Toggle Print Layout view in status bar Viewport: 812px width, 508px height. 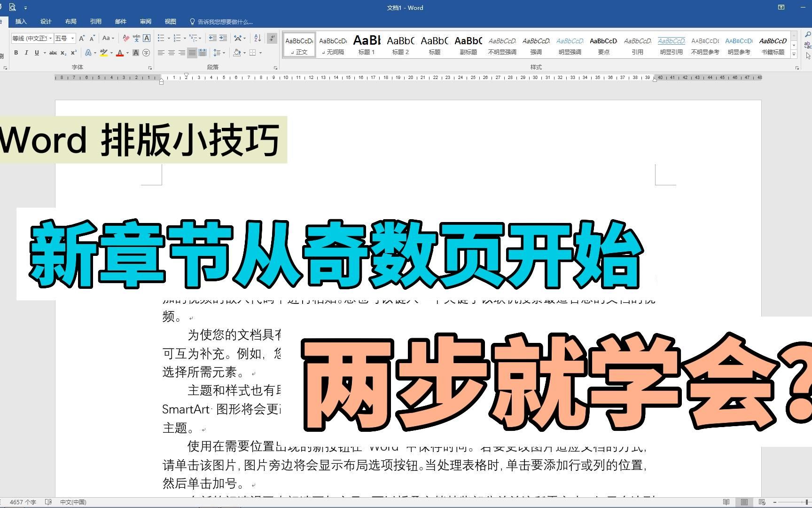[x=744, y=502]
